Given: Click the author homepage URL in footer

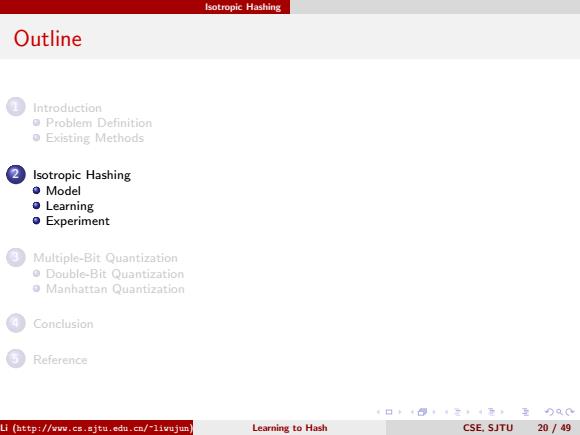Looking at the screenshot, I should point(103,428).
